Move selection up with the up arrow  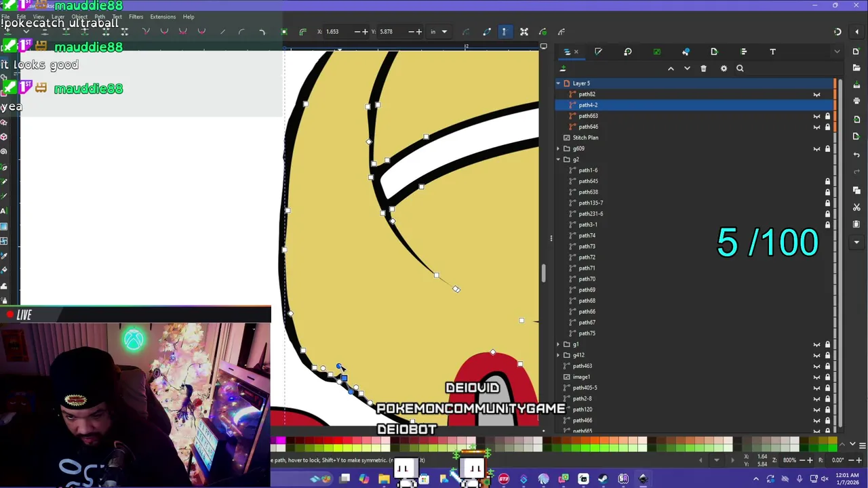click(x=671, y=68)
